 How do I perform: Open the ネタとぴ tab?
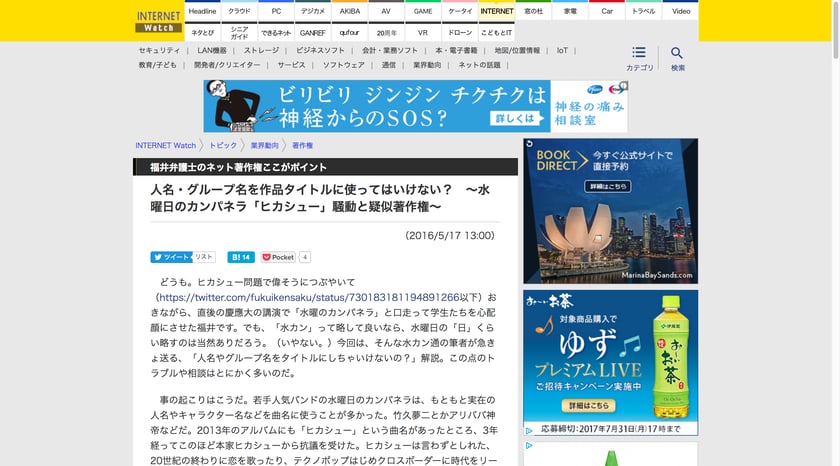[x=202, y=33]
